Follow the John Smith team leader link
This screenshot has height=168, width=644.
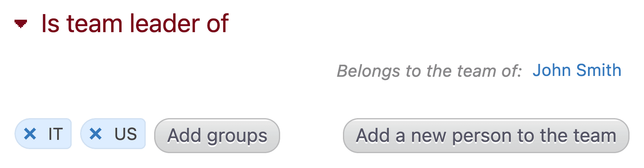pyautogui.click(x=576, y=70)
